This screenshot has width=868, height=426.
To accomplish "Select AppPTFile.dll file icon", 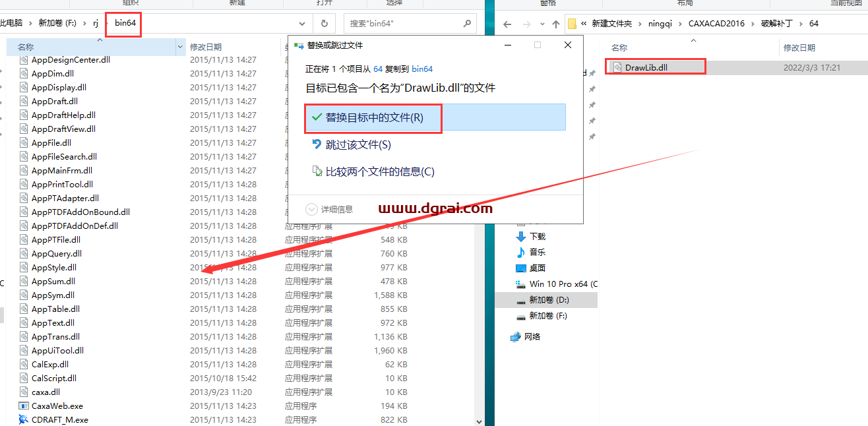I will tap(24, 239).
